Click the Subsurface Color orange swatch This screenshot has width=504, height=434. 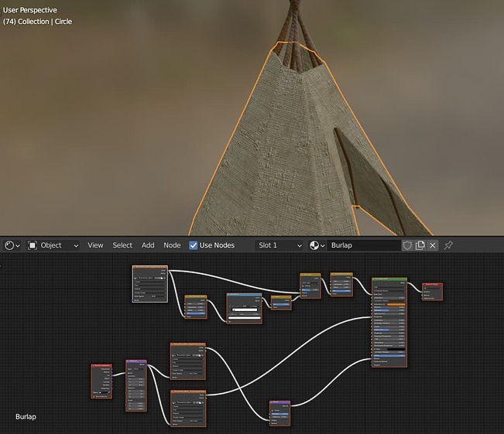[396, 304]
